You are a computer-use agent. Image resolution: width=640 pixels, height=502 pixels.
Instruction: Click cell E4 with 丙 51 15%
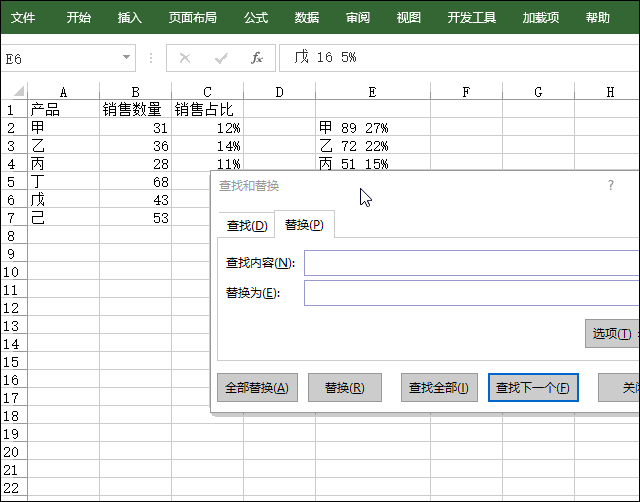tap(373, 163)
